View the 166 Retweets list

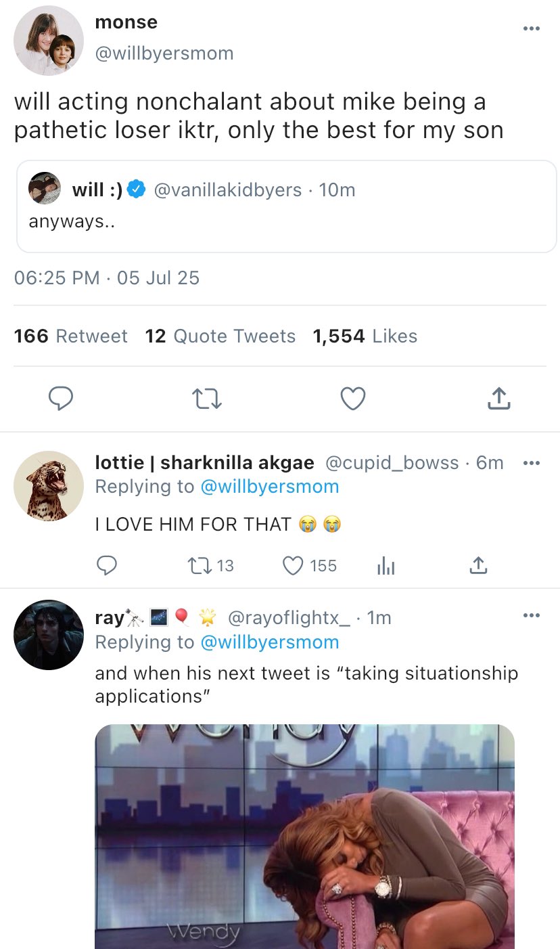(71, 336)
